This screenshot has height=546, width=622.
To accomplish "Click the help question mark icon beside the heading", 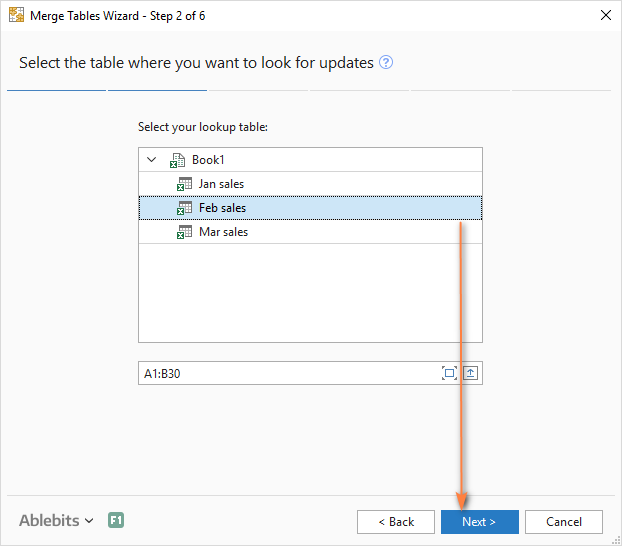I will (x=386, y=63).
